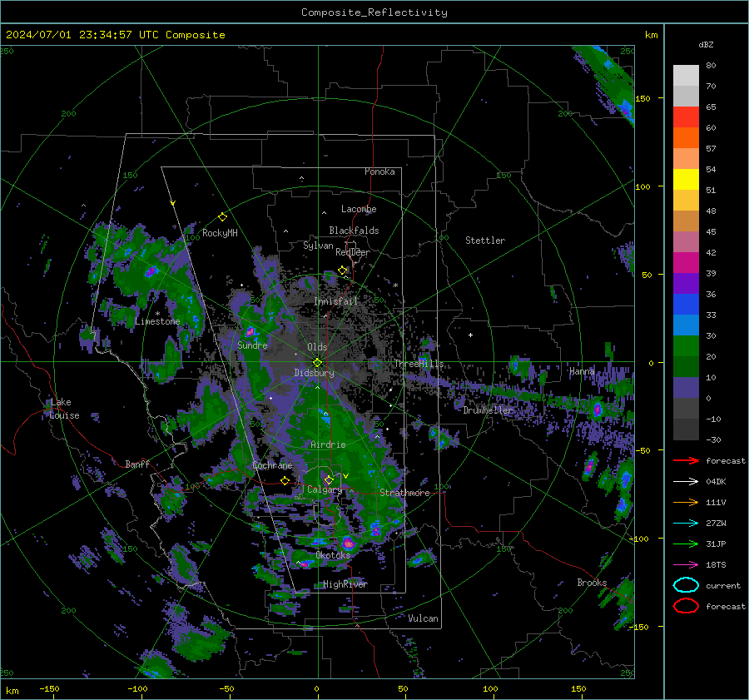This screenshot has height=700, width=749.
Task: Select the RedDeer city label
Action: click(353, 252)
